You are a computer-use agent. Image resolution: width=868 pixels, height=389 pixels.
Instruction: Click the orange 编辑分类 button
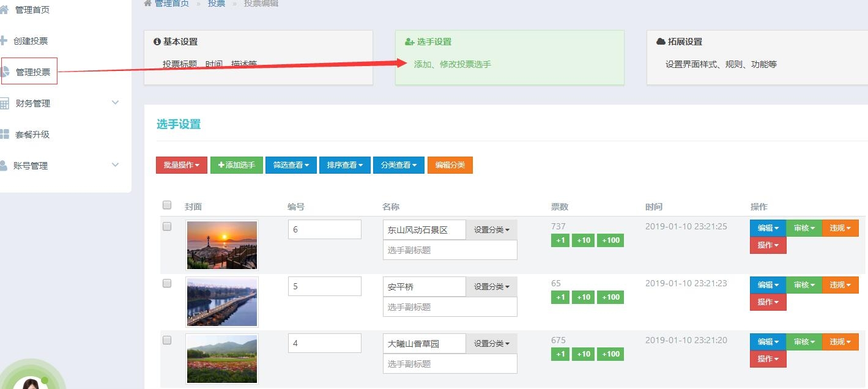coord(450,165)
